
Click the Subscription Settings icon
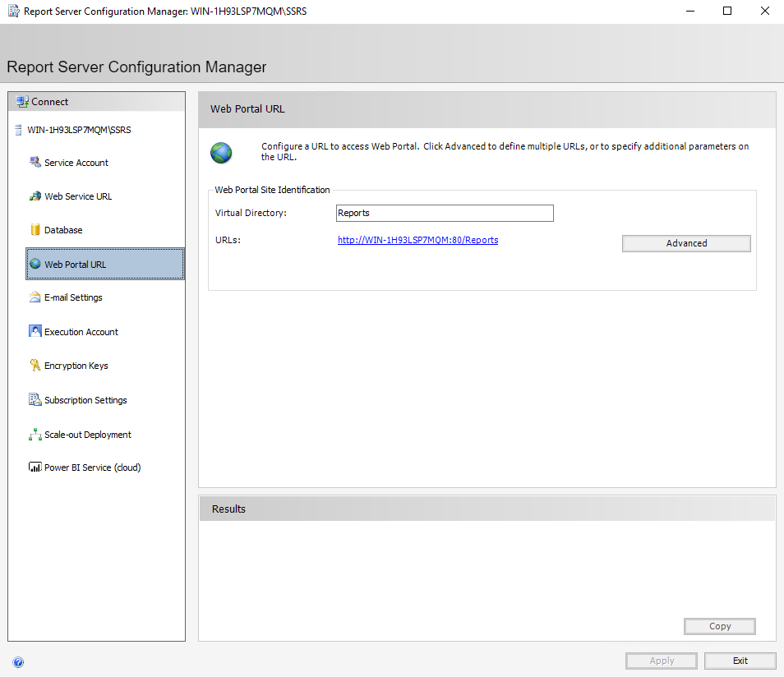click(x=35, y=400)
